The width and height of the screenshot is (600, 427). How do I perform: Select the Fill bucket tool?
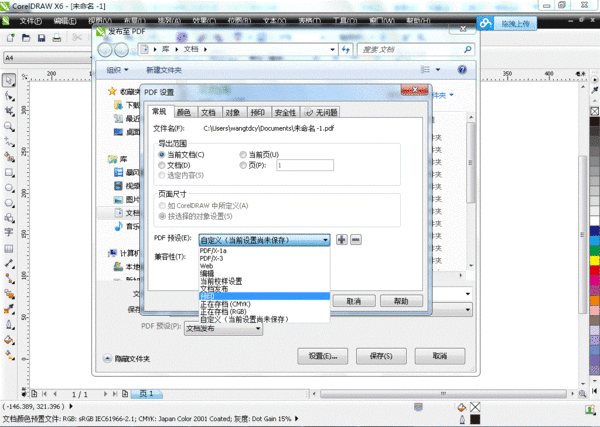[9, 340]
